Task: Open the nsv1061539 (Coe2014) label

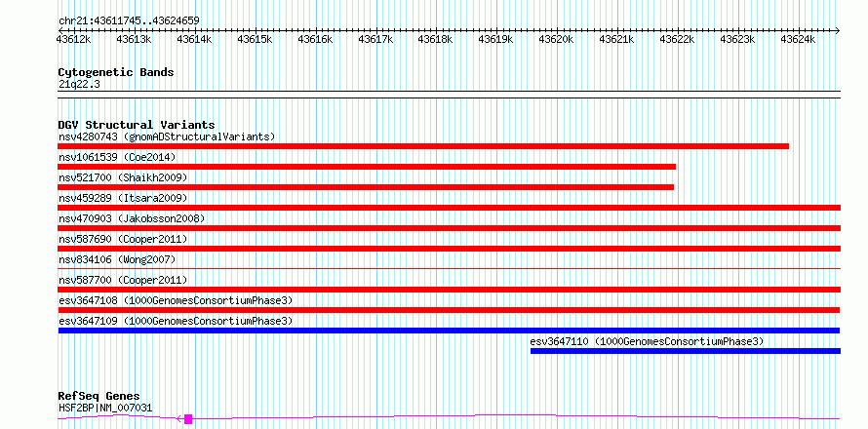Action: coord(117,157)
